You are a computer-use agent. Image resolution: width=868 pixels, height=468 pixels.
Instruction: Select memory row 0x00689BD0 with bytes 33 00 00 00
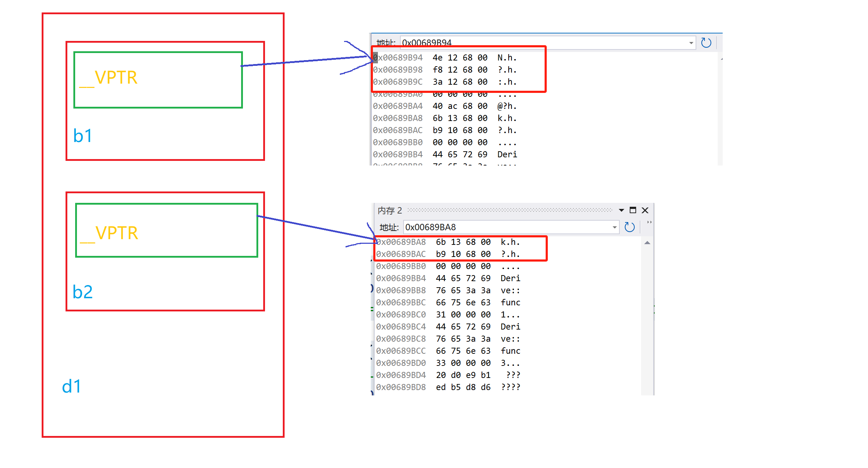448,363
